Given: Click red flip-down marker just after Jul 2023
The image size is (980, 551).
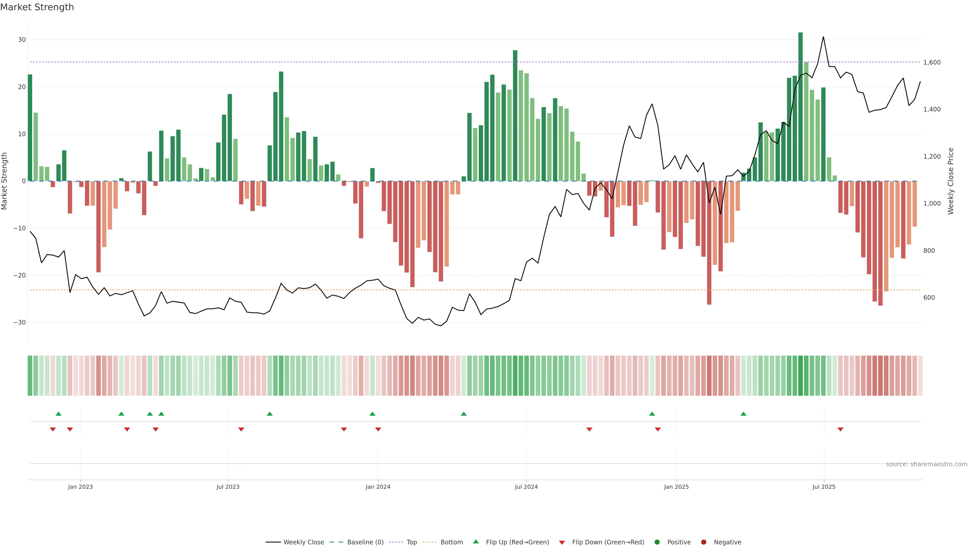Looking at the screenshot, I should click(x=241, y=429).
